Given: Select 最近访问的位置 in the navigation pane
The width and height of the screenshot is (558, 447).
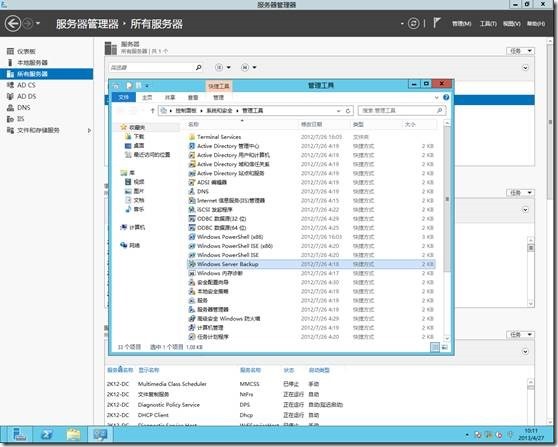Looking at the screenshot, I should coord(152,155).
